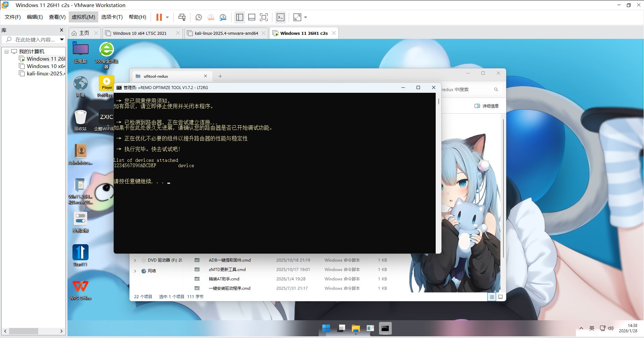Toggle the thumbnail bar view icon
This screenshot has height=338, width=644.
(252, 17)
